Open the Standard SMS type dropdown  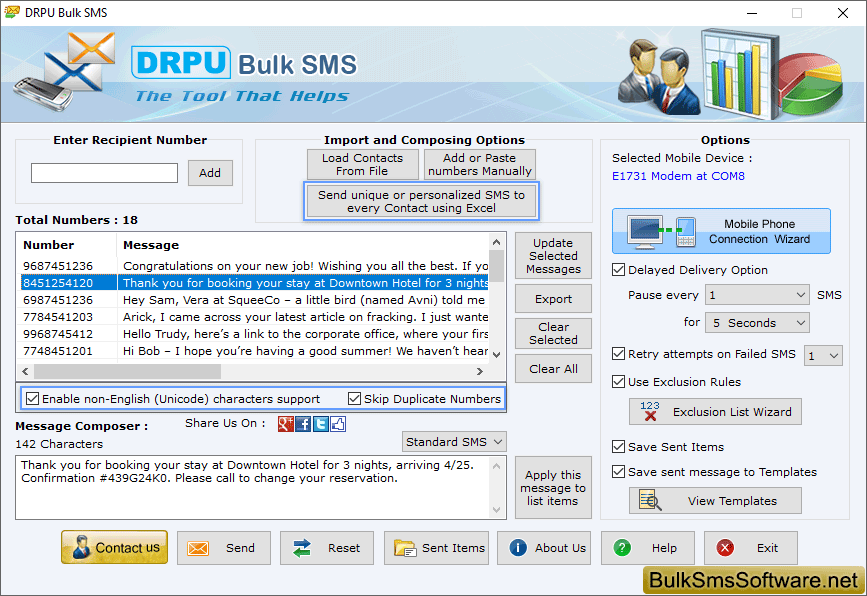454,442
